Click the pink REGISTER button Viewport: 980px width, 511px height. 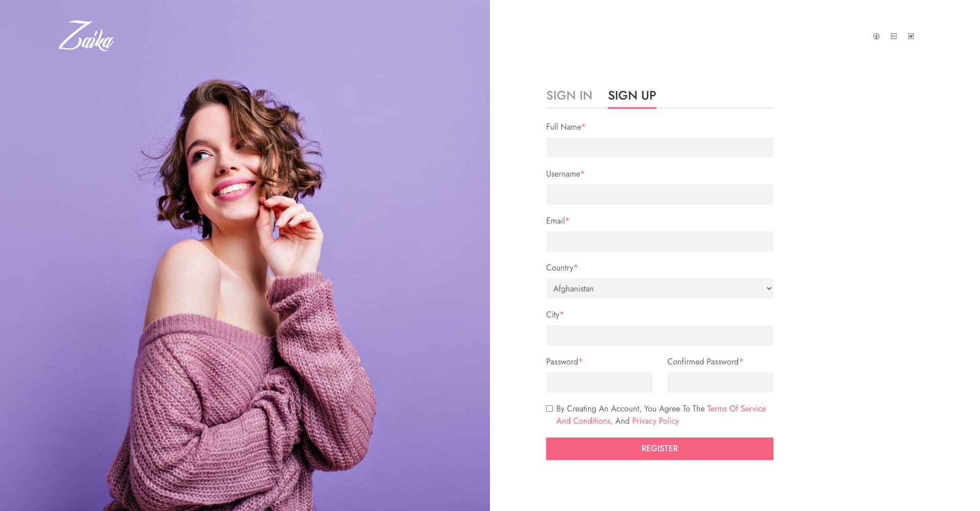659,449
